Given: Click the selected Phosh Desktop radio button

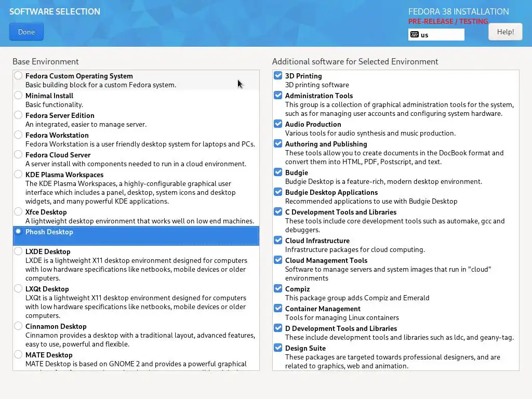Looking at the screenshot, I should pyautogui.click(x=18, y=231).
